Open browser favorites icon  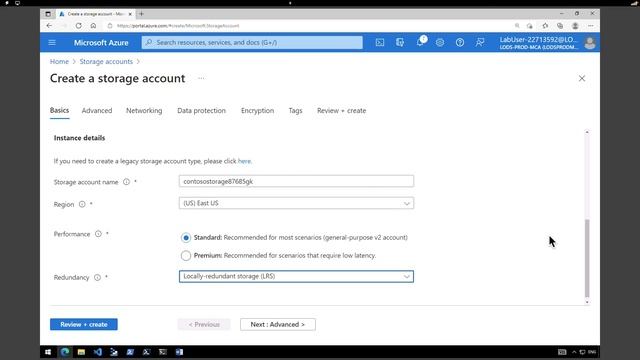point(545,26)
